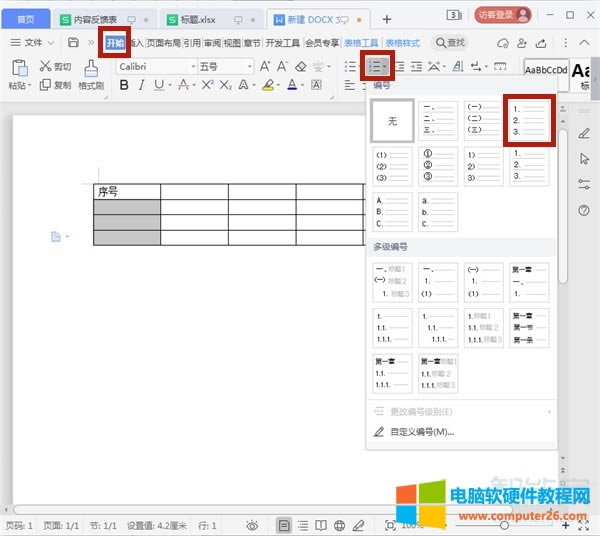Toggle eye-protection mode in status bar
This screenshot has width=600, height=536.
coord(253,525)
